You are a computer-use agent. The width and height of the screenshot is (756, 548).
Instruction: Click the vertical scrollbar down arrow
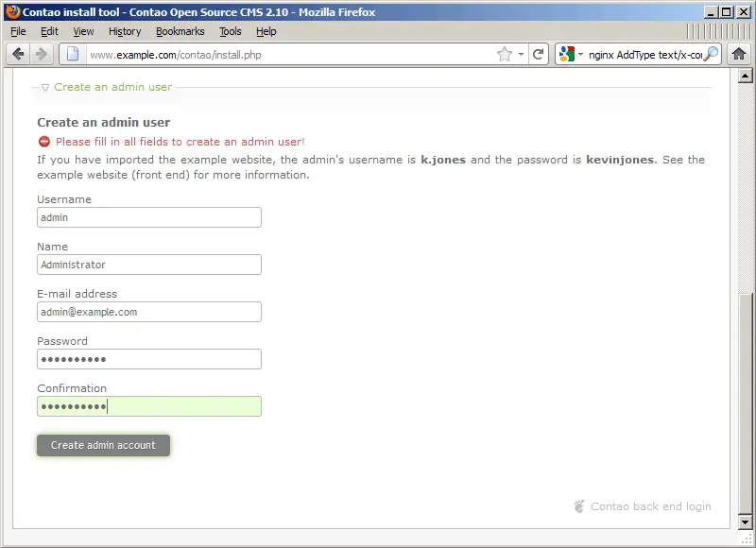pyautogui.click(x=744, y=521)
